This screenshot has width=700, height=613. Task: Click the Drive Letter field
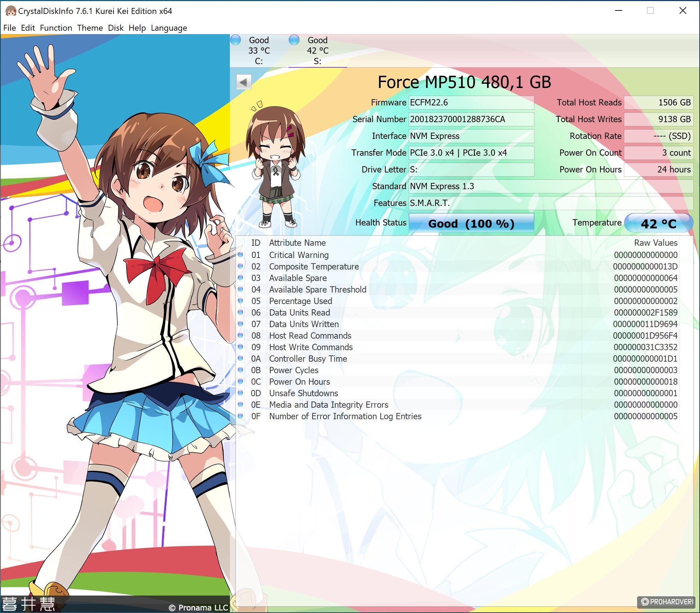(472, 170)
